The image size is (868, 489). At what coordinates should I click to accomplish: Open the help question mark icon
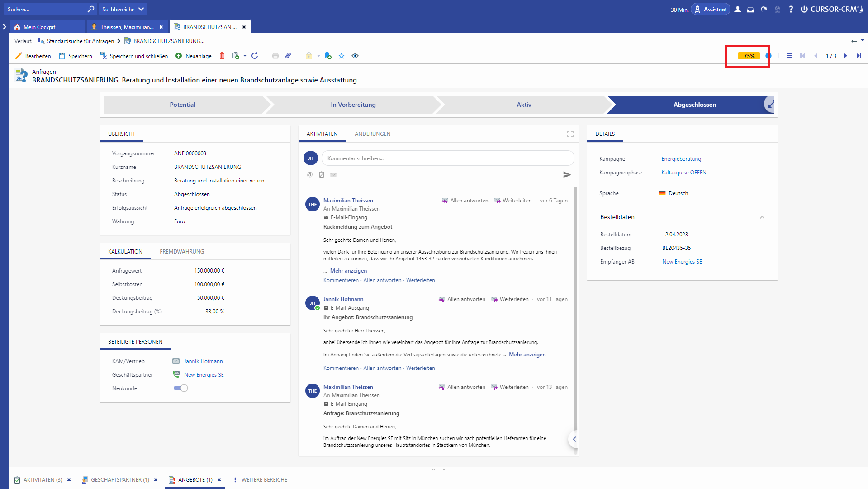pos(791,9)
